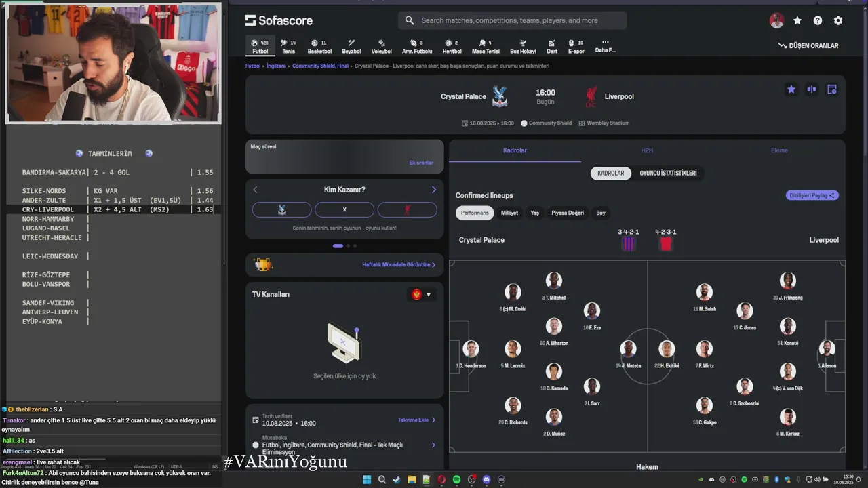Select the KADROLAR pill toggle
868x488 pixels.
click(610, 173)
